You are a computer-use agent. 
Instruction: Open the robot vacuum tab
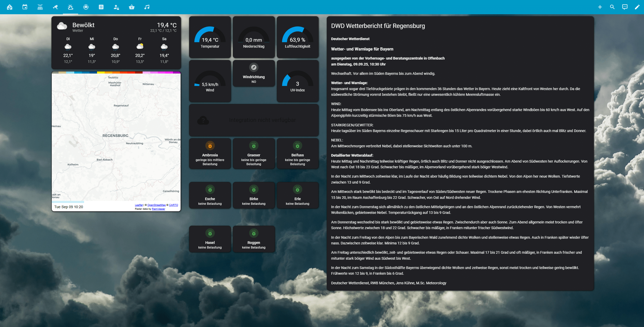click(86, 7)
